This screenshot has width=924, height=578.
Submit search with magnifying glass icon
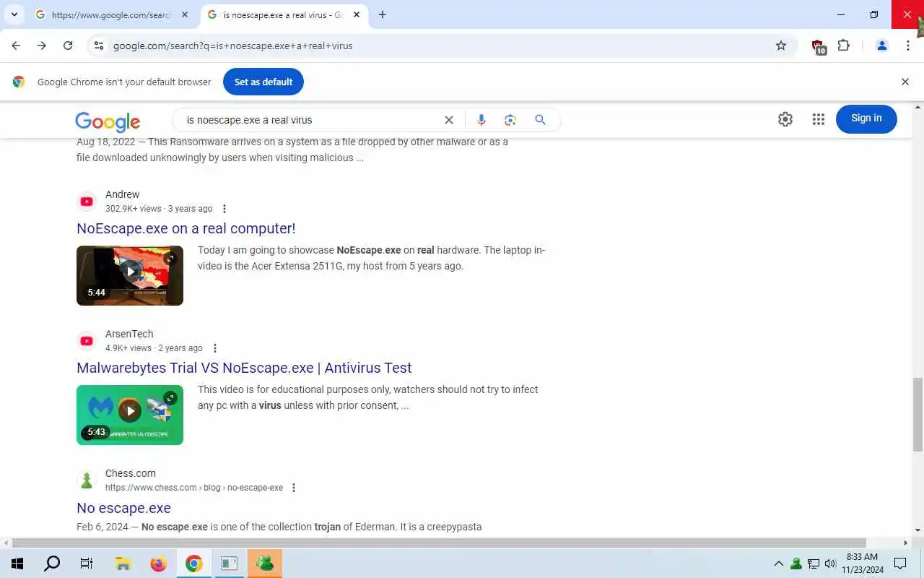coord(540,120)
